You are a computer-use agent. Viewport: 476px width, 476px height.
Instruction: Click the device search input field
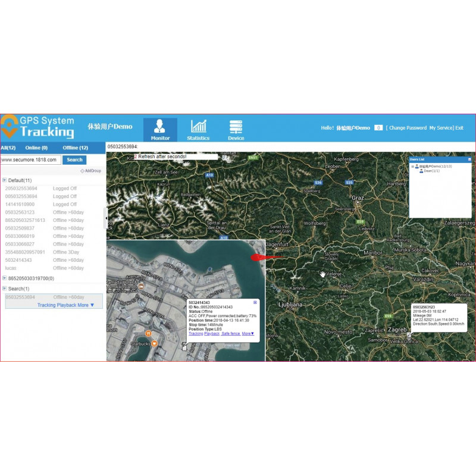point(30,159)
